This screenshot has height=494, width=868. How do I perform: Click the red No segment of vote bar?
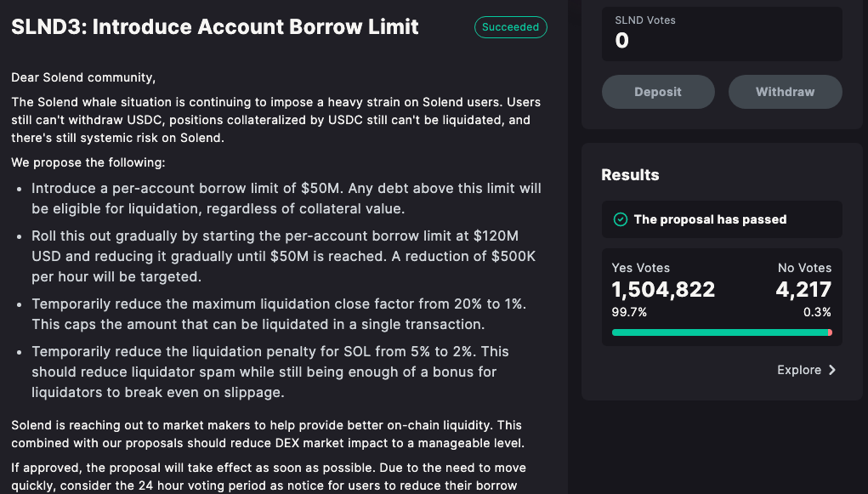[830, 332]
